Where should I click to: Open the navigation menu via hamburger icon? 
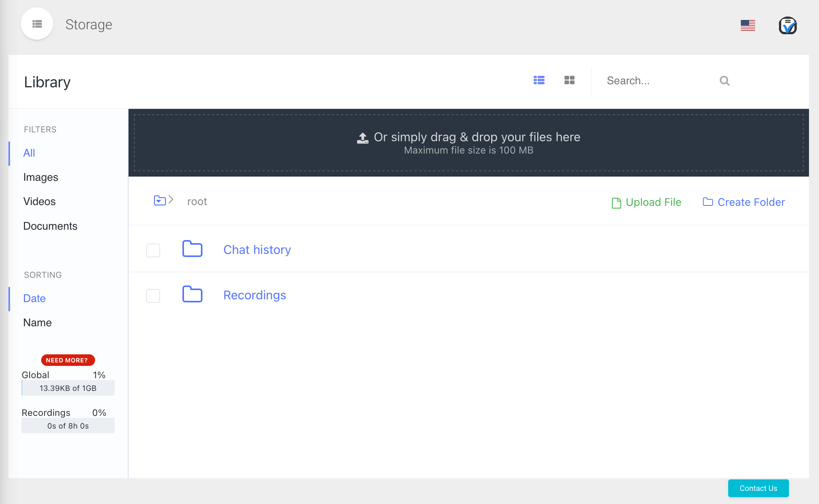click(37, 23)
